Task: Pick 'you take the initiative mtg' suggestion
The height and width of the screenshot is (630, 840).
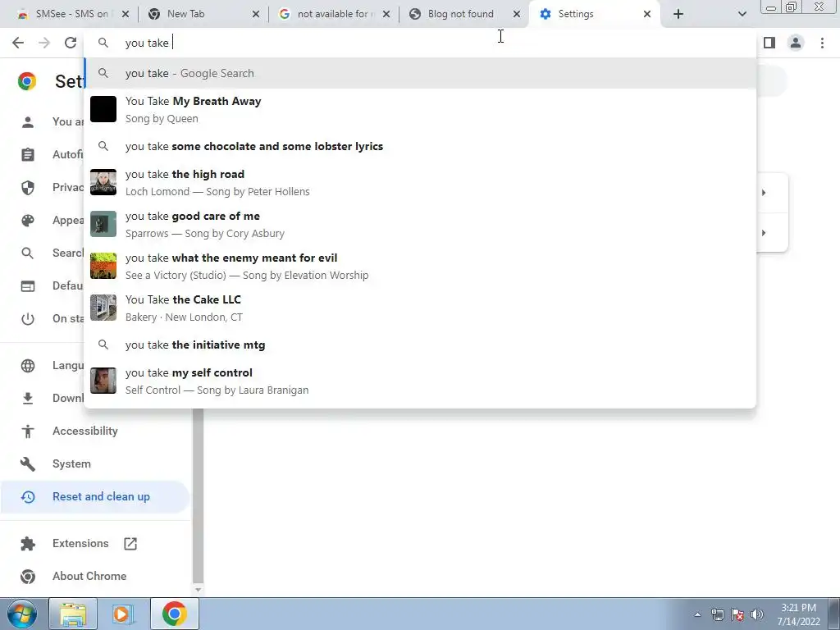Action: 420,345
